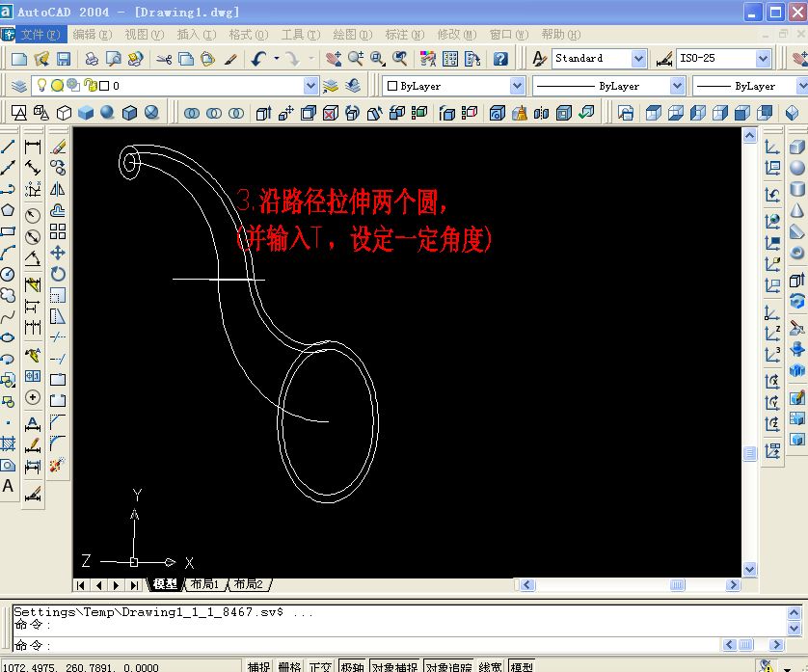808x672 pixels.
Task: Expand the layer list dropdown
Action: (310, 86)
